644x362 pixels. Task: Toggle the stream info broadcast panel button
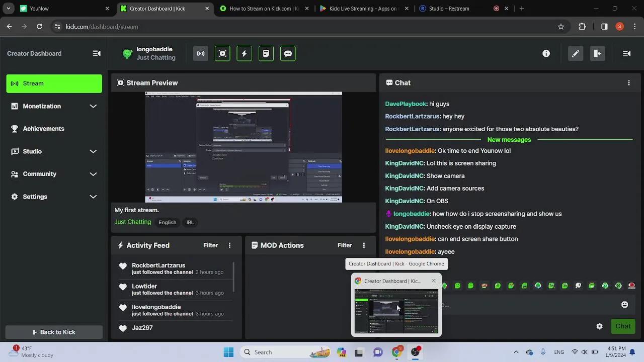coord(201,53)
